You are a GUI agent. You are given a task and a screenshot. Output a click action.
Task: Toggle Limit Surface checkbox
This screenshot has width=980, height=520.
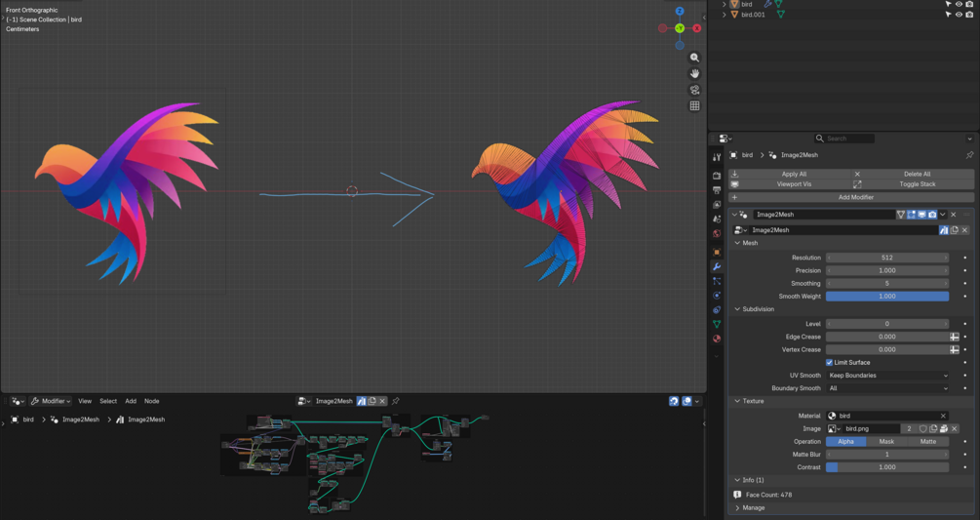830,363
